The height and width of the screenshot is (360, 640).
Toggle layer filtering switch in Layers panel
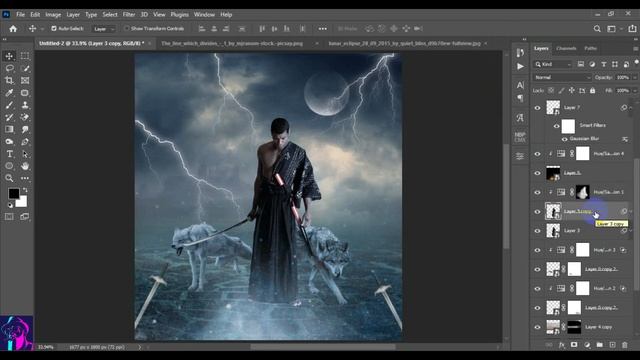click(x=636, y=63)
